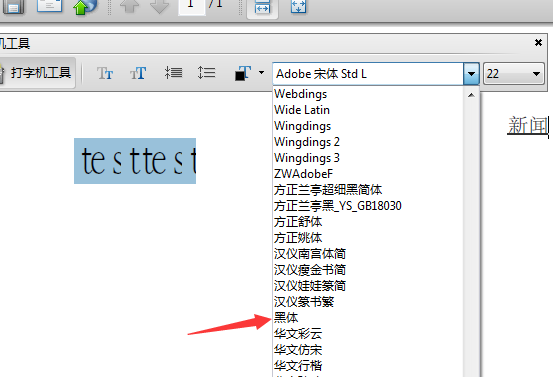
Task: Open the font size 22 dropdown
Action: (536, 74)
